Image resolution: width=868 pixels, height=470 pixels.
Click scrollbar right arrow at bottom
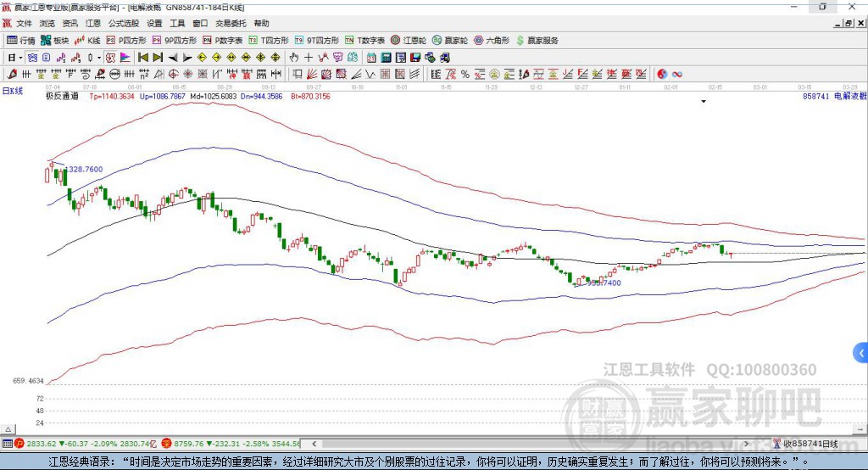click(x=746, y=444)
